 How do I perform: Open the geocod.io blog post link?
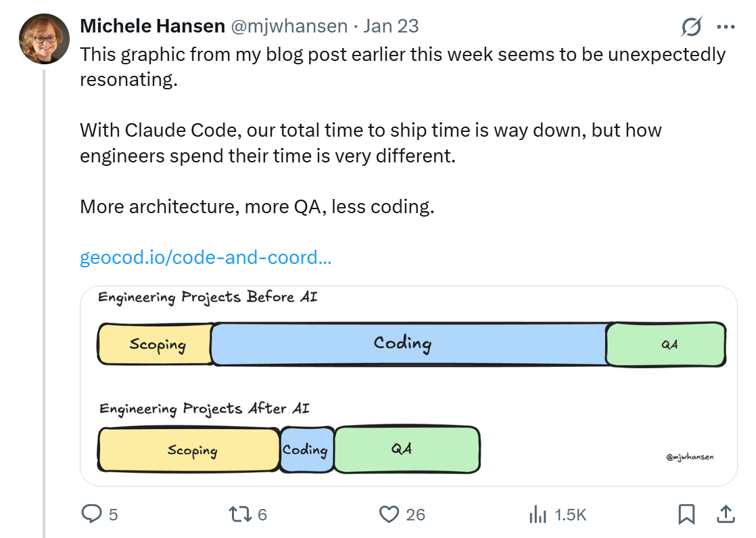tap(205, 258)
